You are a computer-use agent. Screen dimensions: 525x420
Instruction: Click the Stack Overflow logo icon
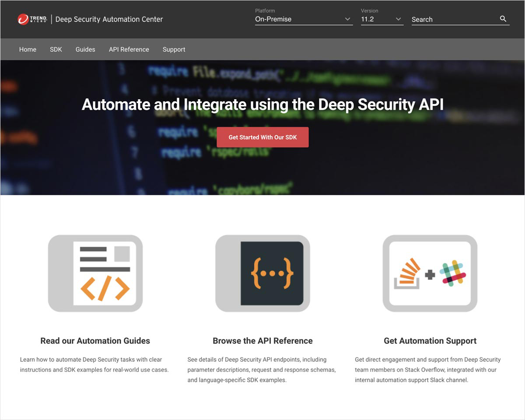coord(407,273)
